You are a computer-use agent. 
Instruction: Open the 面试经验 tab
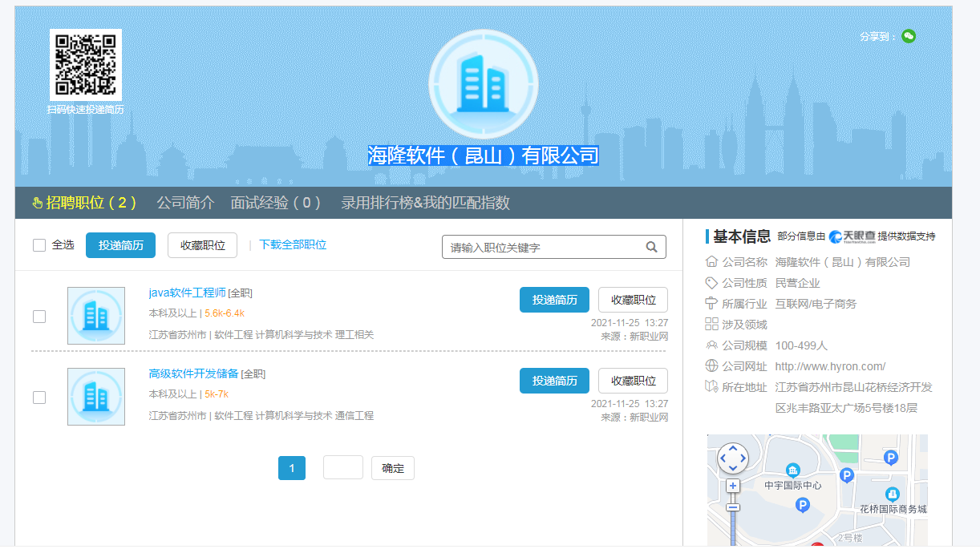point(276,203)
